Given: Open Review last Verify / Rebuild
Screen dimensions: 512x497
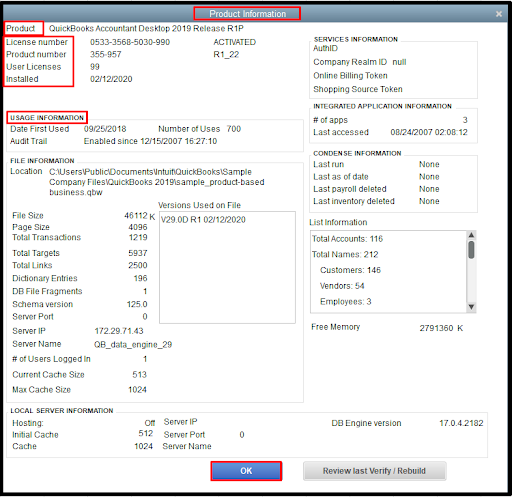Looking at the screenshot, I should (374, 471).
